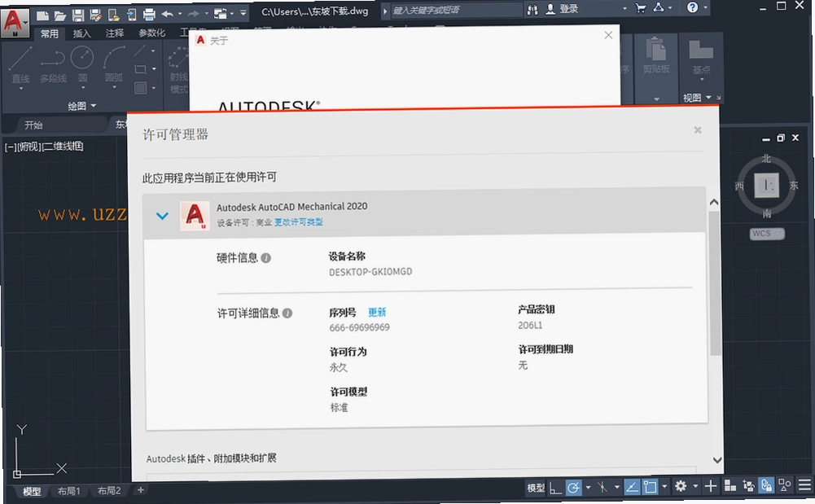
Task: Click the binoculars search icon
Action: point(532,9)
